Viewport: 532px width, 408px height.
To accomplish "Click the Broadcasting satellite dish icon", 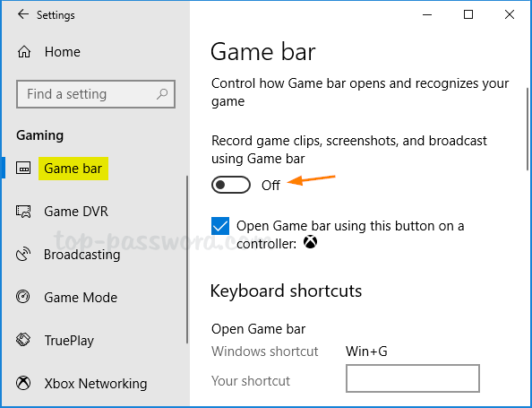I will pos(23,255).
